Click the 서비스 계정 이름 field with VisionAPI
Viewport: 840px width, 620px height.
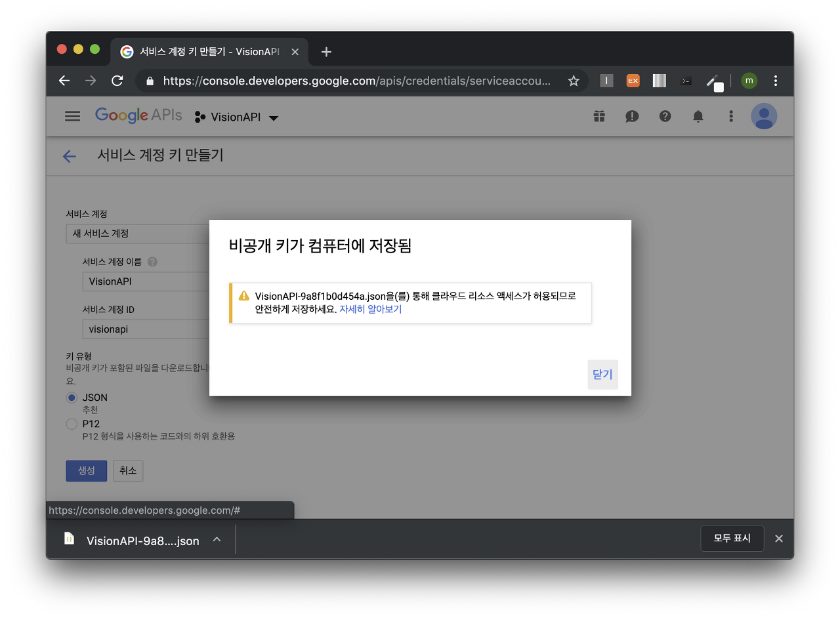(x=146, y=281)
